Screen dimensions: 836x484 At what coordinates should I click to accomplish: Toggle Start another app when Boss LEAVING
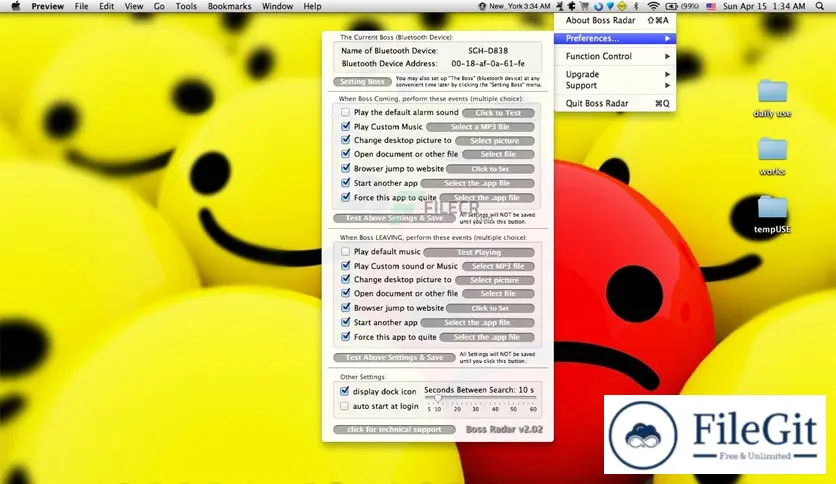point(345,322)
